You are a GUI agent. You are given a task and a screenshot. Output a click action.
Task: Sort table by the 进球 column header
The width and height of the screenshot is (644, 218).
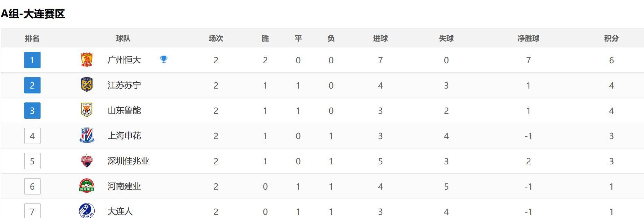pyautogui.click(x=380, y=38)
